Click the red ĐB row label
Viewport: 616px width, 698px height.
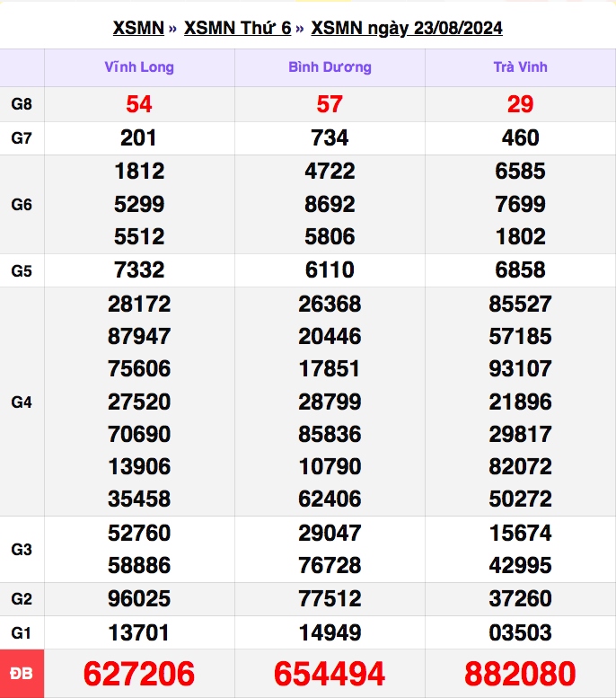[22, 674]
